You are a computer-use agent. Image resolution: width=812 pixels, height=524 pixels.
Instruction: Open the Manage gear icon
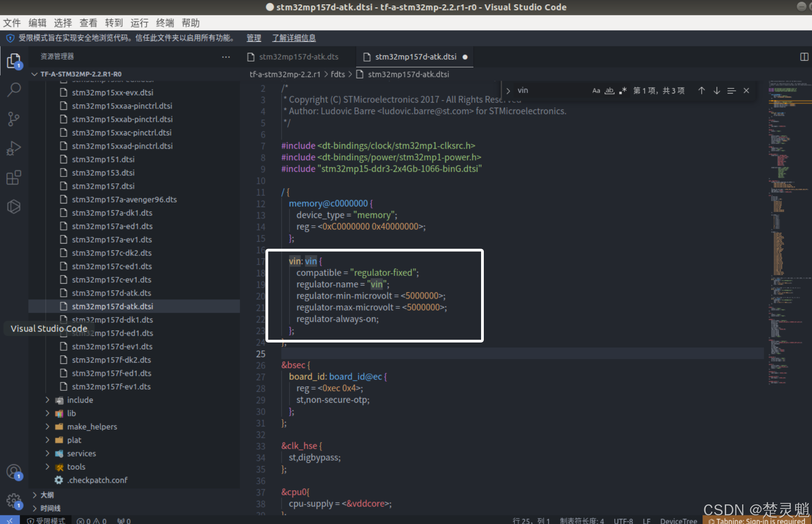click(x=14, y=501)
